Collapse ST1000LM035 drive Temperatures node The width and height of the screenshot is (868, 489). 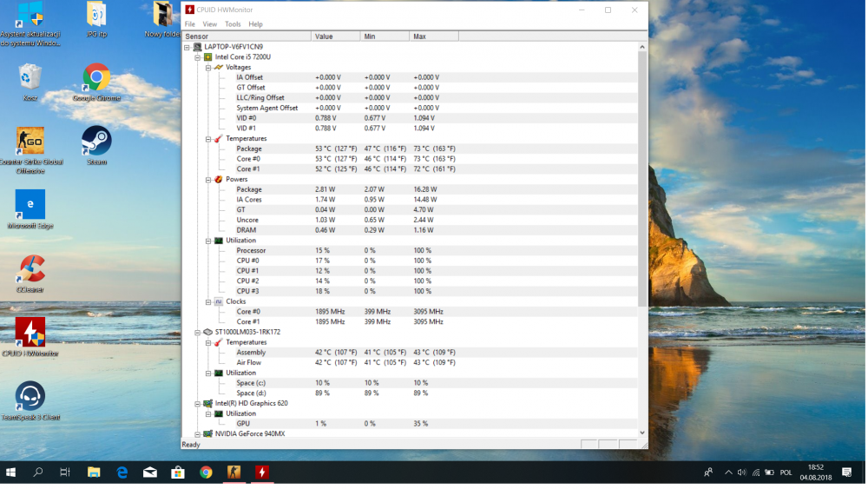(207, 342)
